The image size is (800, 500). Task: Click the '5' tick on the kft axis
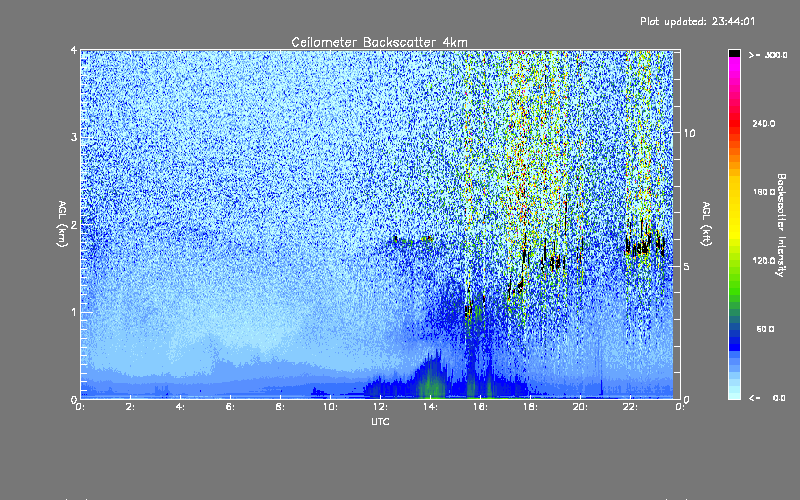(x=687, y=266)
